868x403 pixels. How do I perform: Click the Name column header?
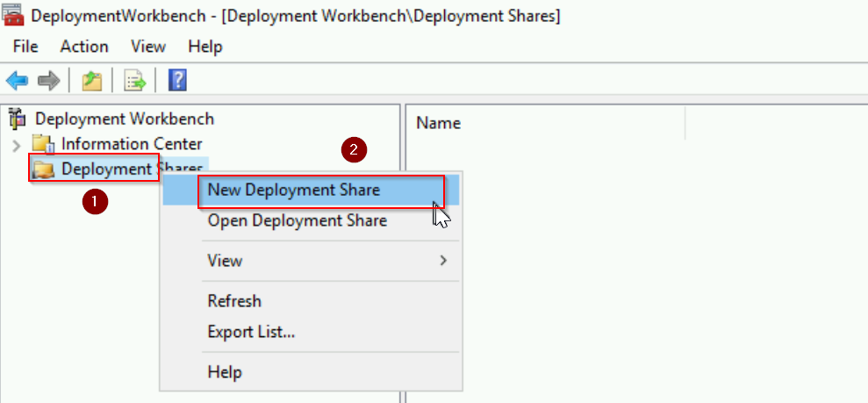tap(439, 123)
